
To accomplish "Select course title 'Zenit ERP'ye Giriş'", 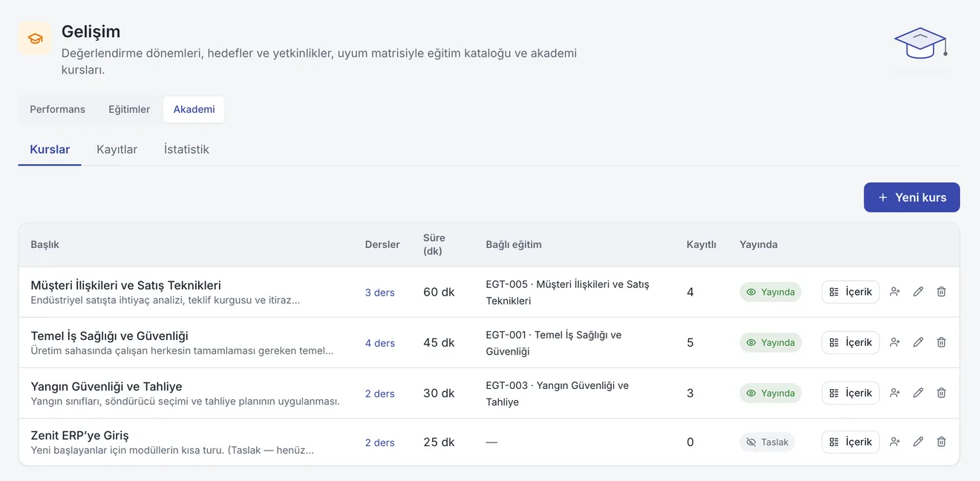I will [x=79, y=435].
